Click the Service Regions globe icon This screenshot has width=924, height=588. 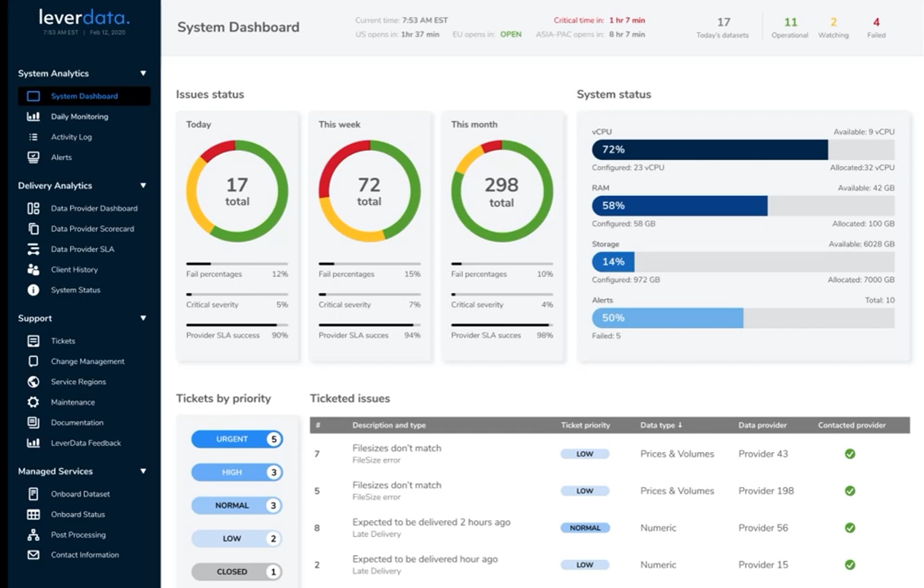34,381
